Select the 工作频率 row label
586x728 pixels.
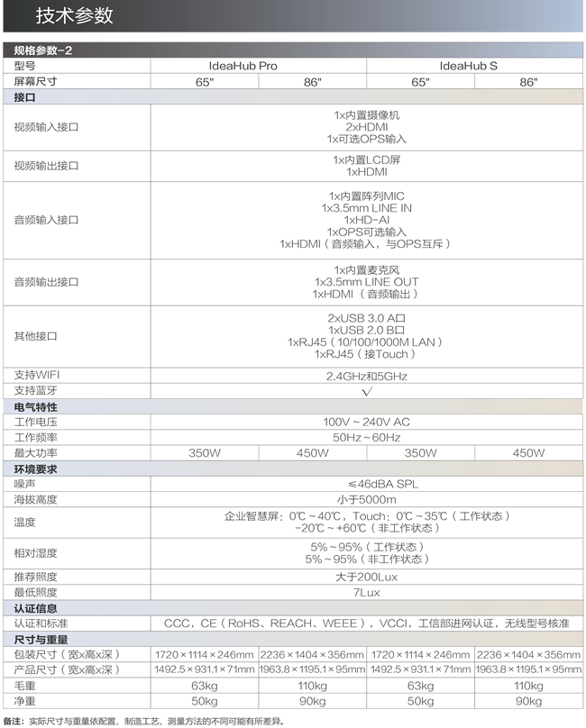35,437
